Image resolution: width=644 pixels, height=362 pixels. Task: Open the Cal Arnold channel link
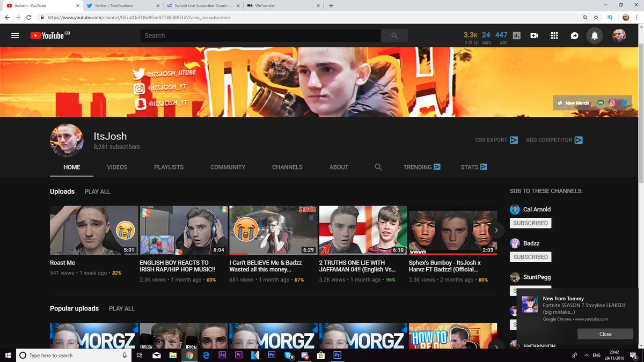click(x=537, y=209)
